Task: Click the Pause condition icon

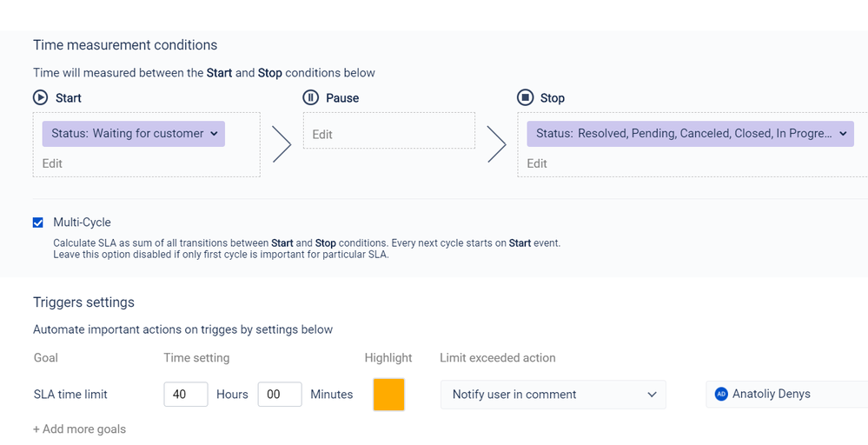Action: 311,98
